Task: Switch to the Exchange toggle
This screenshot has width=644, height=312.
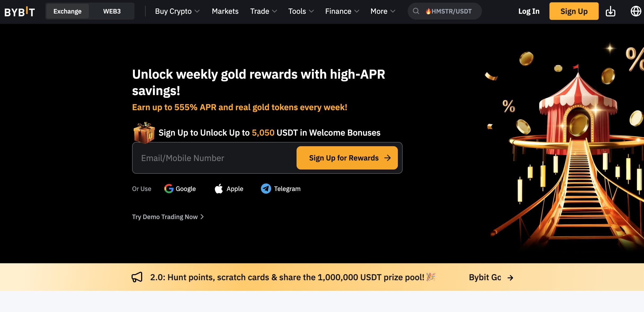Action: (67, 11)
